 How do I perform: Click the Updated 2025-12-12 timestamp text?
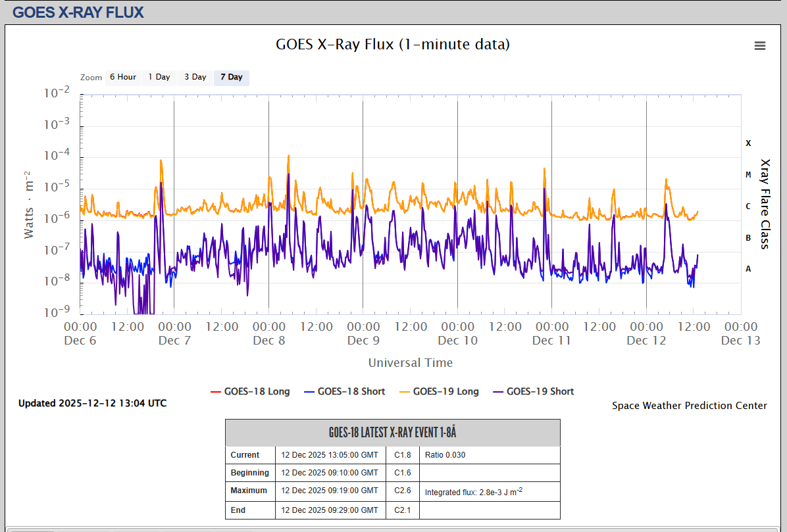92,403
